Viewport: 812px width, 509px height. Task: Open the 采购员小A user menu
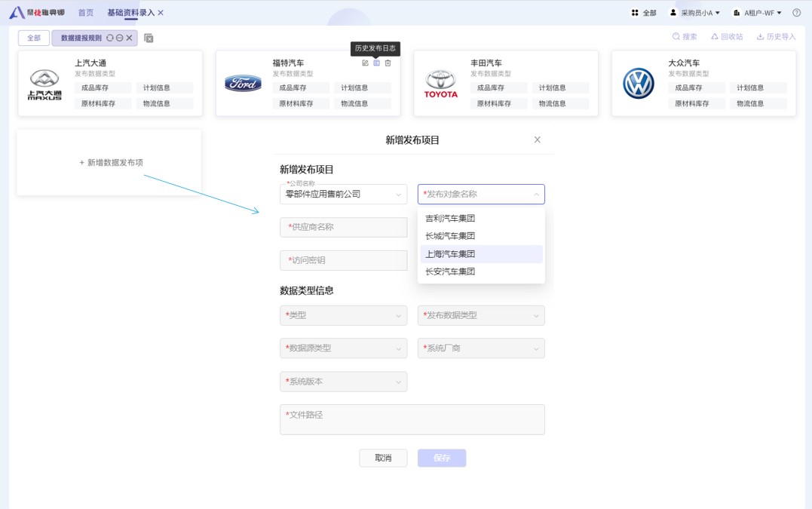point(694,13)
